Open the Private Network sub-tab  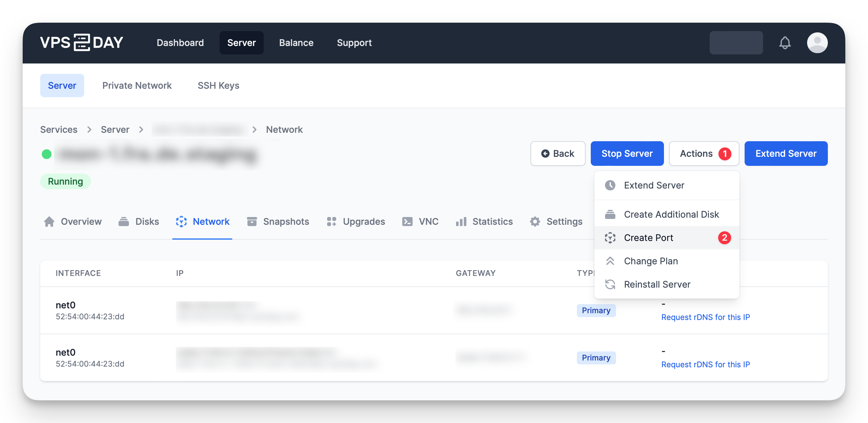pos(137,86)
